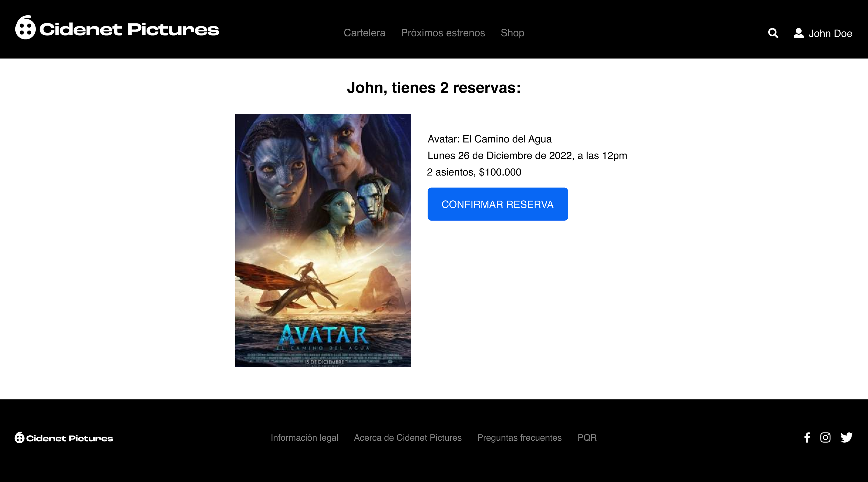Screen dimensions: 868x482
Task: Open the Instagram icon in footer
Action: coord(825,437)
